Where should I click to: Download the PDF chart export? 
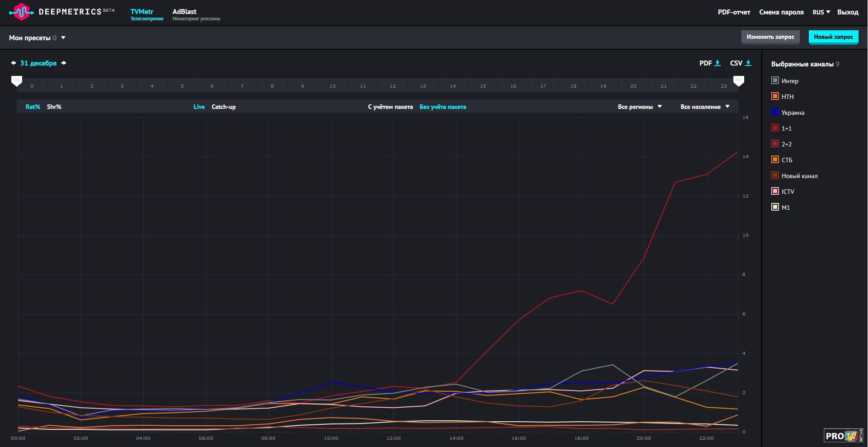click(x=710, y=63)
